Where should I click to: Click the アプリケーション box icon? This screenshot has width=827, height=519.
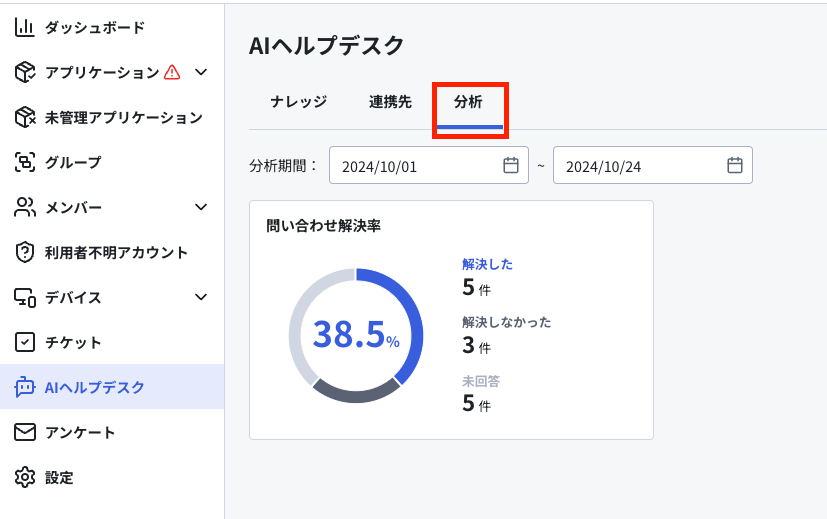(x=24, y=72)
